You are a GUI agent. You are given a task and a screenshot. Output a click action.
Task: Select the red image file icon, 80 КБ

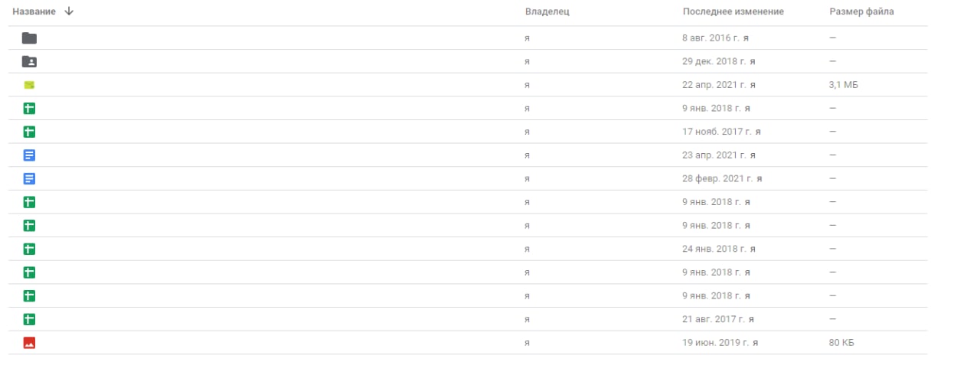coord(29,343)
